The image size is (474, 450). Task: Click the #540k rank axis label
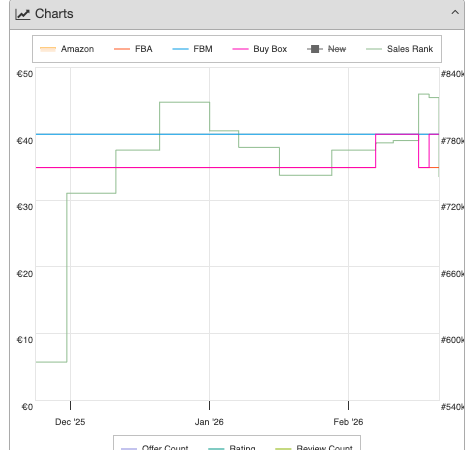pyautogui.click(x=452, y=407)
